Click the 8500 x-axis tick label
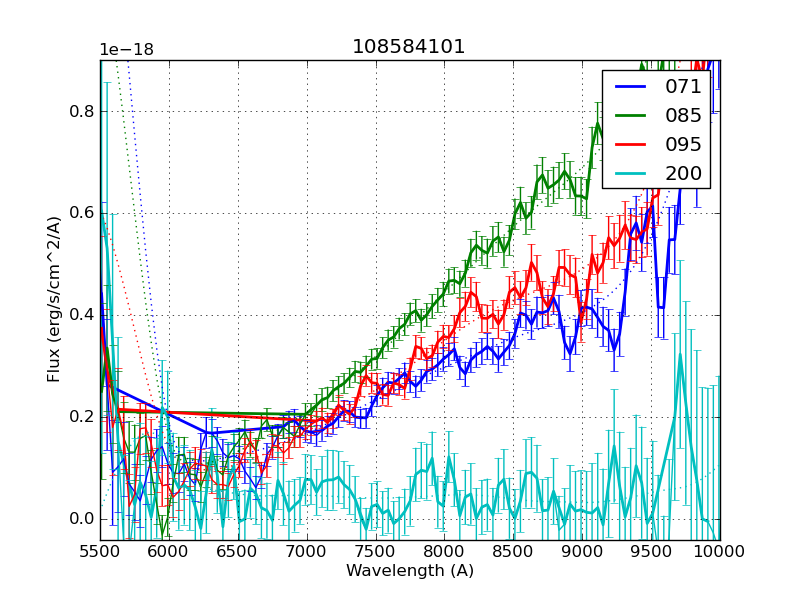The height and width of the screenshot is (600, 800). click(x=513, y=552)
